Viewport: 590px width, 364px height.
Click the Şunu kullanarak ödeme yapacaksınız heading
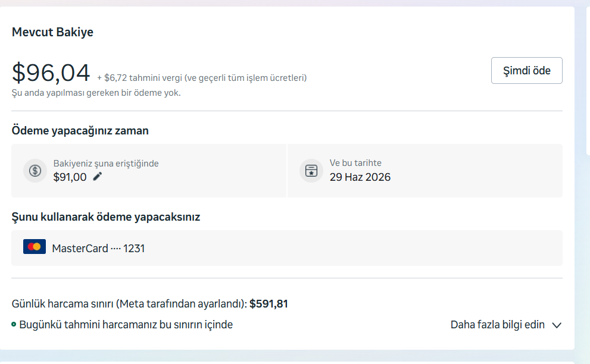pyautogui.click(x=106, y=217)
